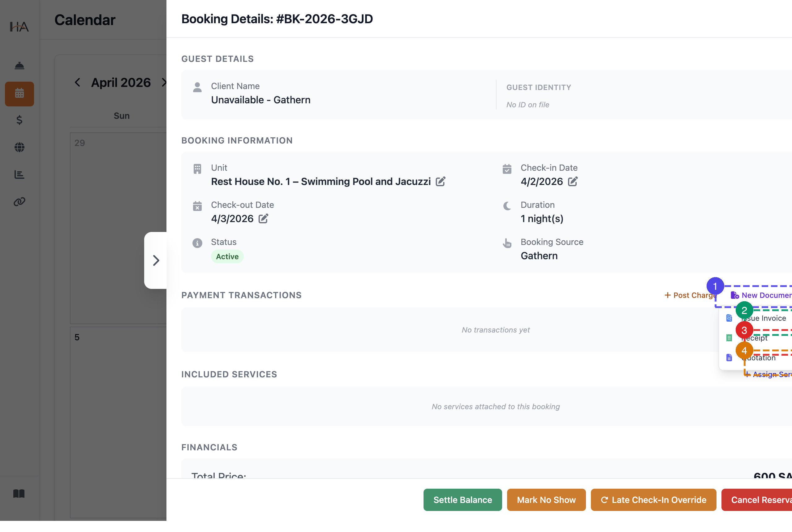Edit the Unit with pencil icon
Screen dimensions: 792x532
pos(441,182)
